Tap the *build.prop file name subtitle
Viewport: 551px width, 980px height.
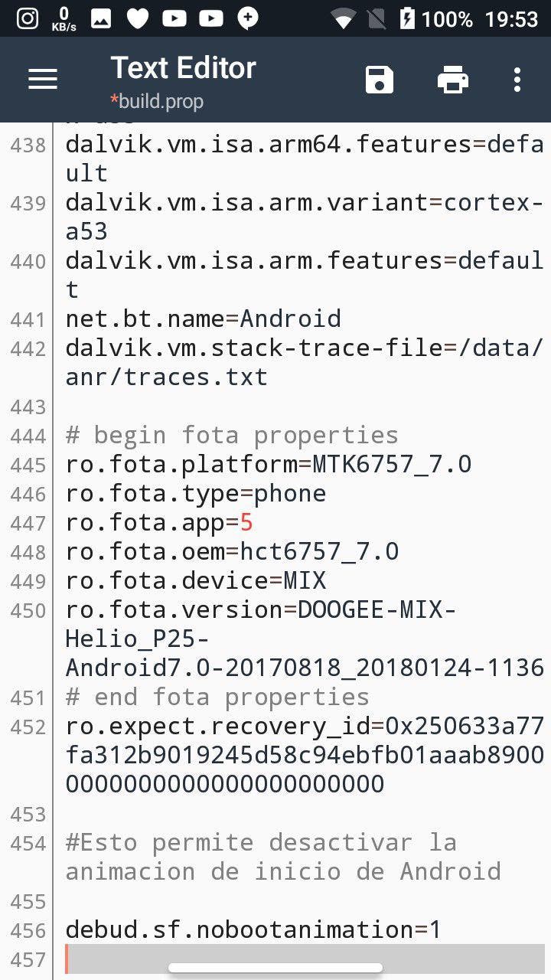158,101
